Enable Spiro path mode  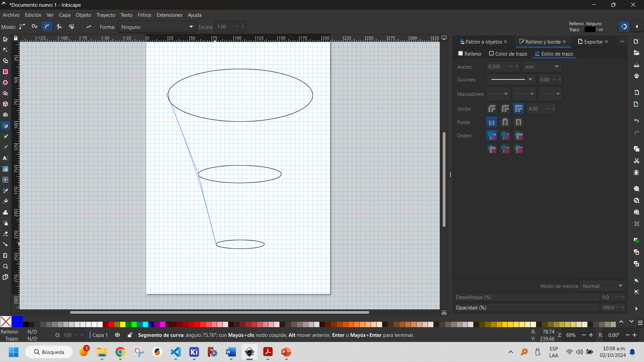click(35, 27)
